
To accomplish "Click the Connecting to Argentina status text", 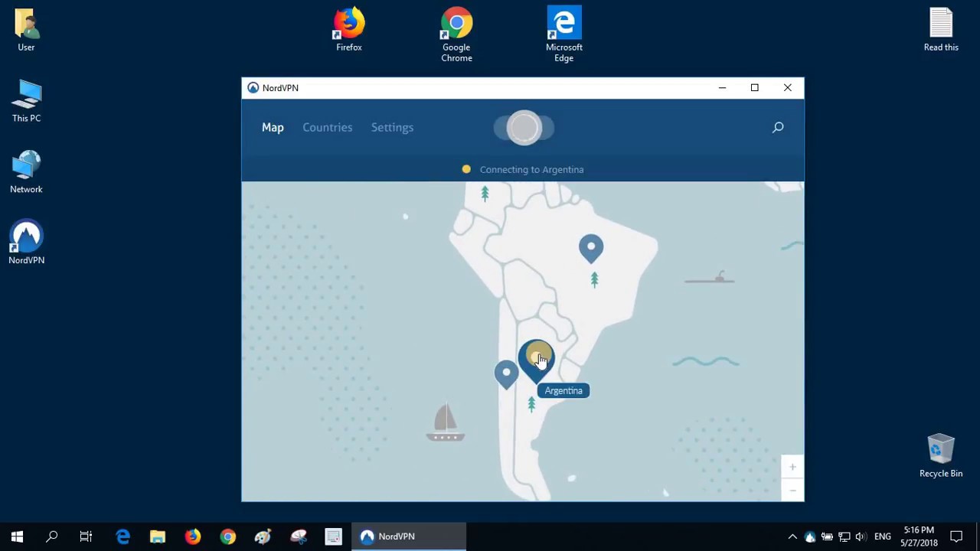I will pyautogui.click(x=531, y=169).
